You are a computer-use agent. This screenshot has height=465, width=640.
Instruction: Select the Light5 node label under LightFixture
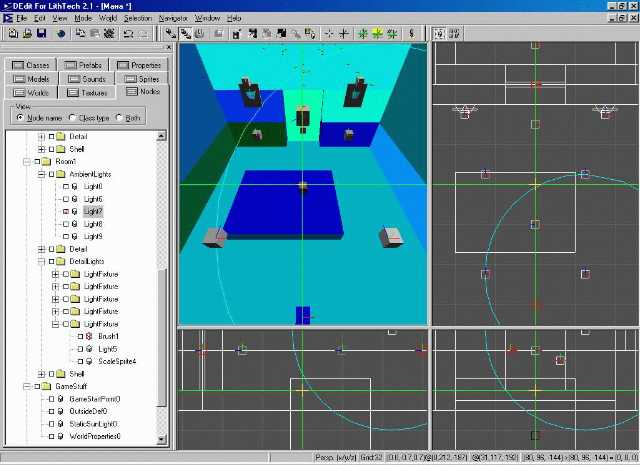(x=107, y=349)
